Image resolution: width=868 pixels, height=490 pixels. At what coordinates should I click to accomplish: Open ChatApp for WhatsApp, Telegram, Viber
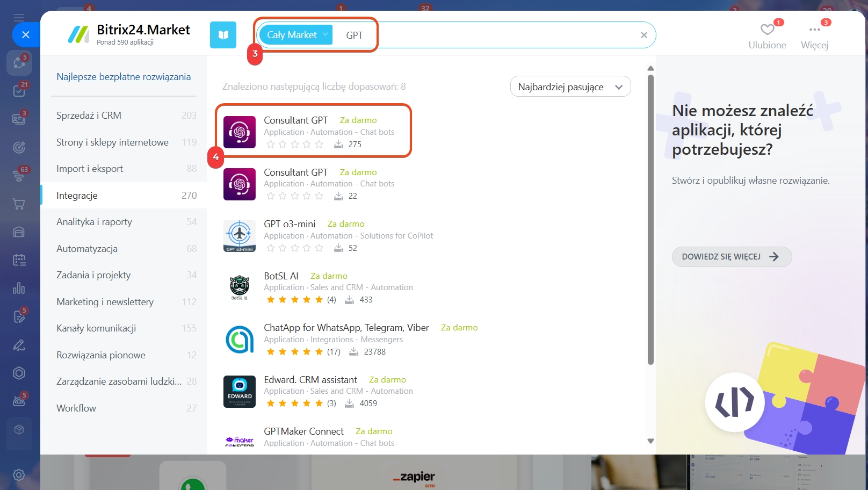tap(346, 328)
